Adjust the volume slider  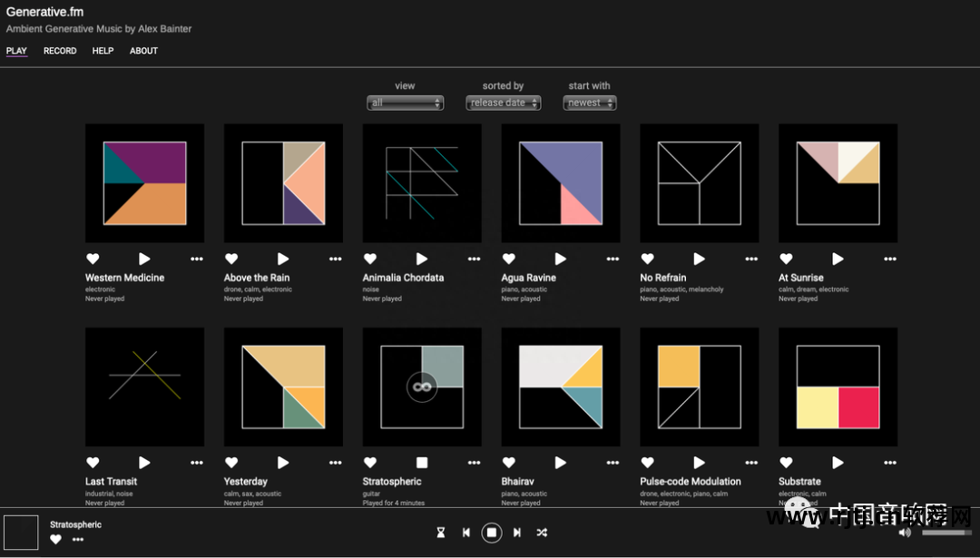pyautogui.click(x=946, y=533)
